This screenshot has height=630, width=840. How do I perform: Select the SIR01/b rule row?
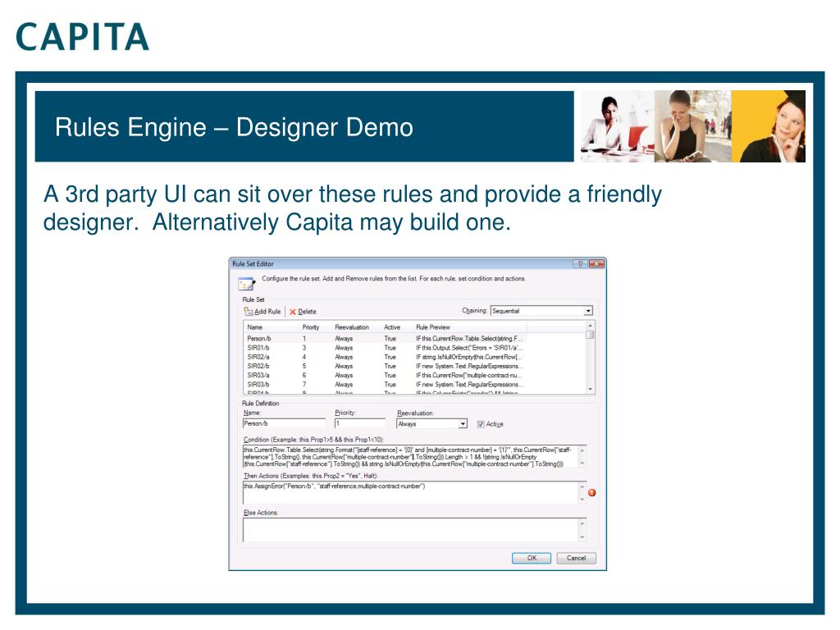click(385, 348)
